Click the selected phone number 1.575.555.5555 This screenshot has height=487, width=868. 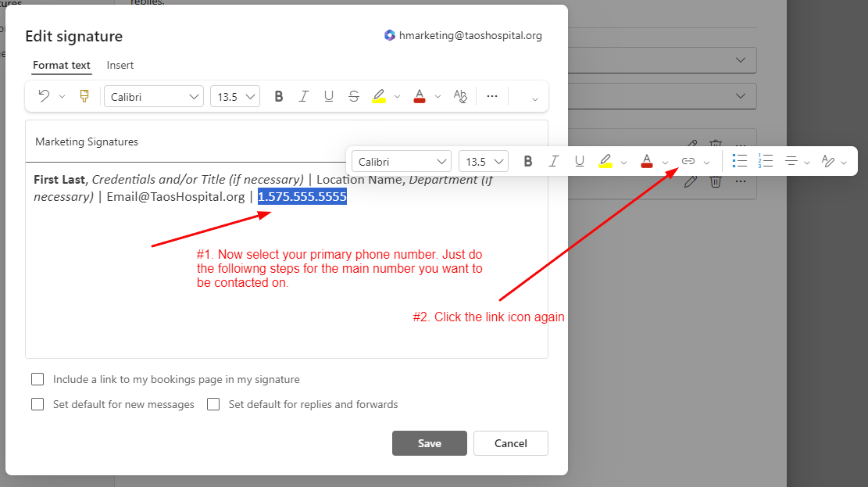point(302,197)
